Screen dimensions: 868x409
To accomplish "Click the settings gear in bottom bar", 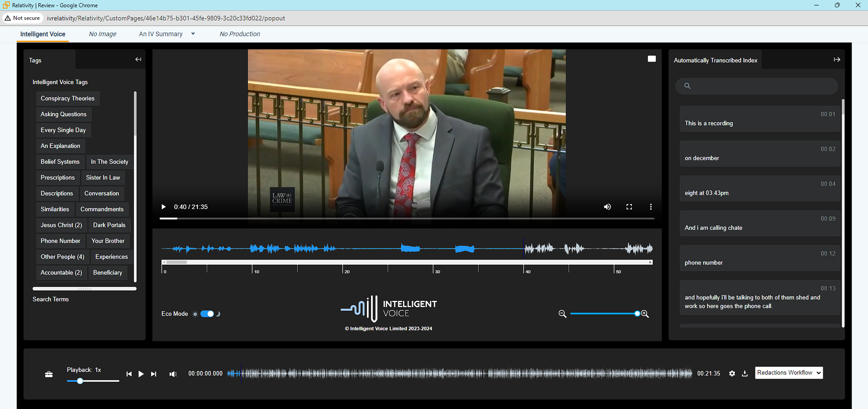I will (x=732, y=374).
